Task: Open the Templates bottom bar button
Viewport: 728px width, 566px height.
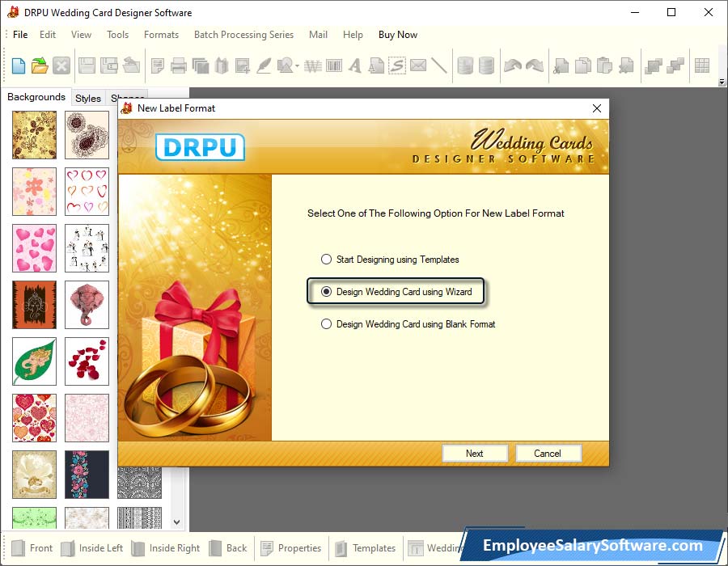Action: (365, 548)
